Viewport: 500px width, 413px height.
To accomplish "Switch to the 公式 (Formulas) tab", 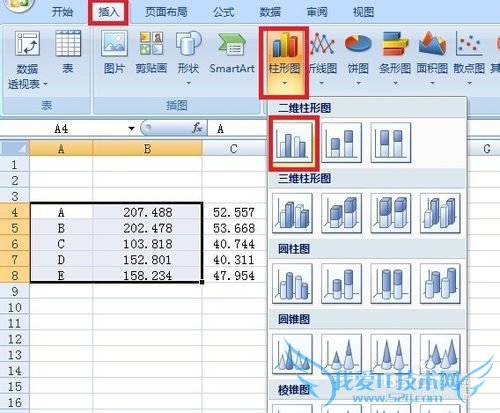I will click(x=224, y=12).
